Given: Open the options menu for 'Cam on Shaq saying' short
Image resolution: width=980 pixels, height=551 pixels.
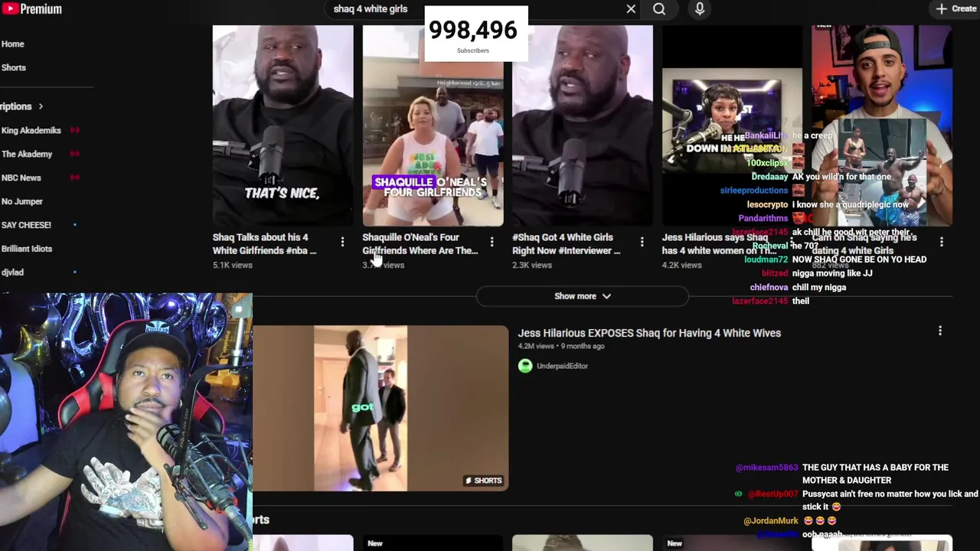Looking at the screenshot, I should pyautogui.click(x=941, y=243).
